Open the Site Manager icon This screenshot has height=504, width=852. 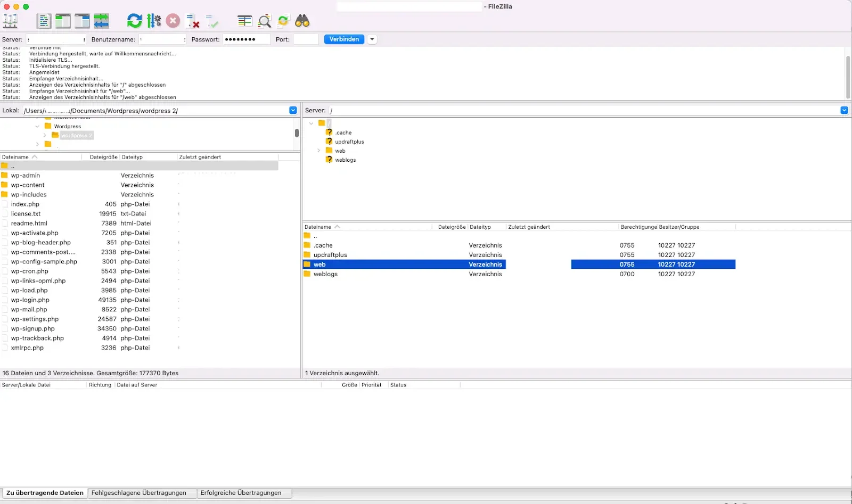pos(10,21)
